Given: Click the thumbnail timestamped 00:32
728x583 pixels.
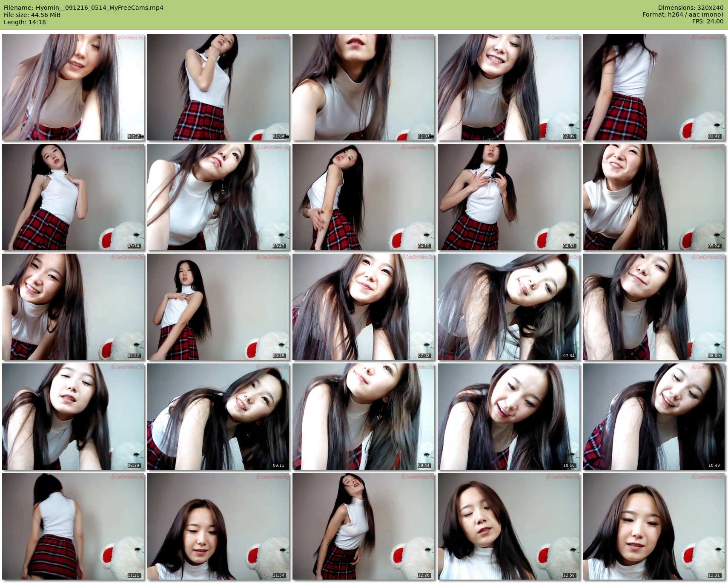Looking at the screenshot, I should pos(73,87).
